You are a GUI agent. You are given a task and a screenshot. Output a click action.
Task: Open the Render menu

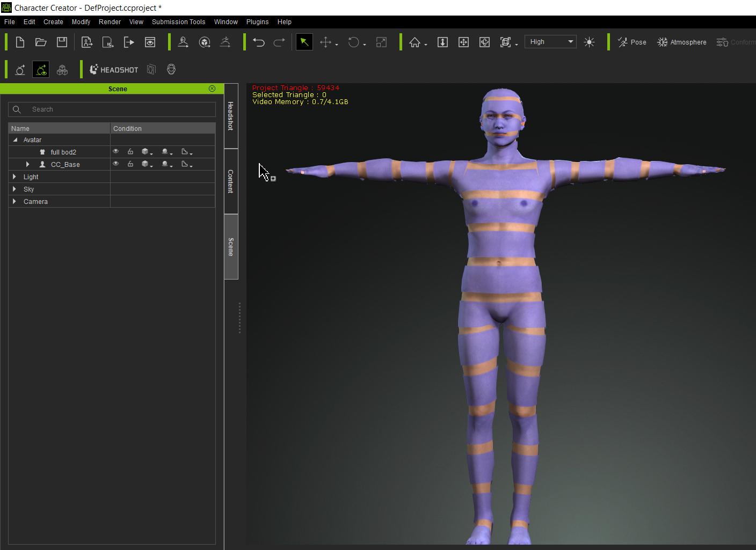coord(110,22)
